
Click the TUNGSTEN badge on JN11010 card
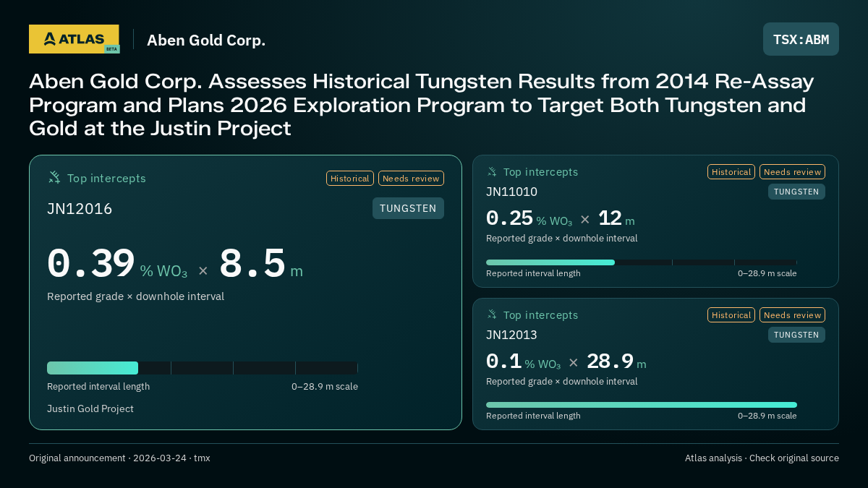click(x=796, y=192)
